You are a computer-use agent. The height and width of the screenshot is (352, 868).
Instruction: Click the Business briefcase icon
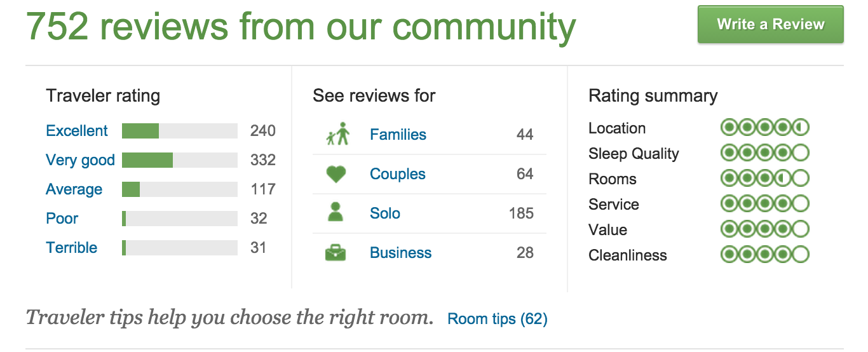(x=336, y=253)
